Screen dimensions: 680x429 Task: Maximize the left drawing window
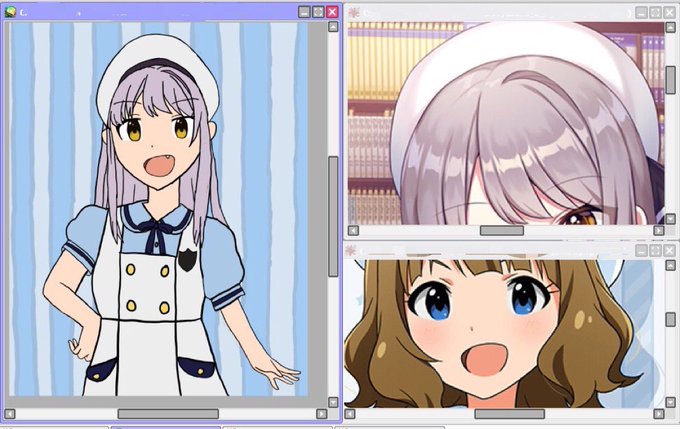point(318,12)
